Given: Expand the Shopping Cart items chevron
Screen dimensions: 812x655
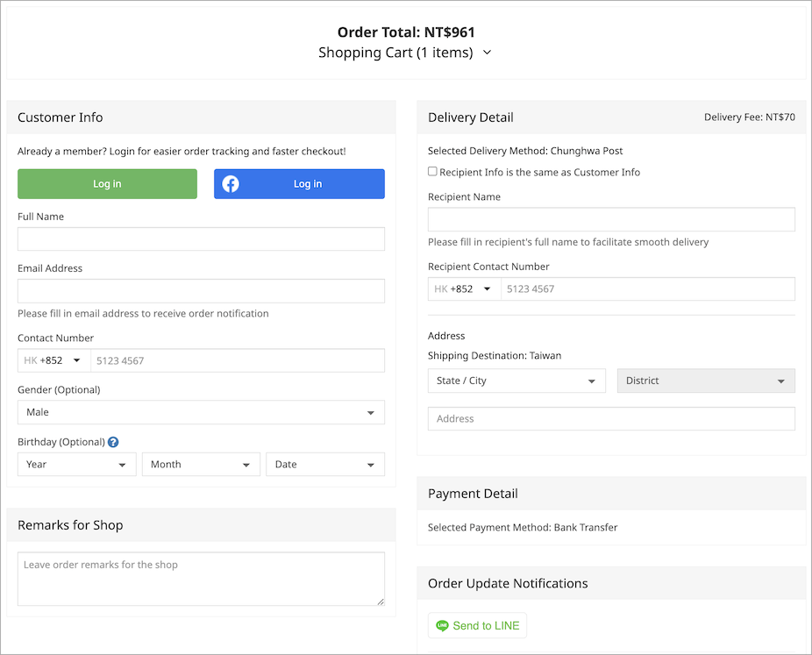Looking at the screenshot, I should 487,53.
